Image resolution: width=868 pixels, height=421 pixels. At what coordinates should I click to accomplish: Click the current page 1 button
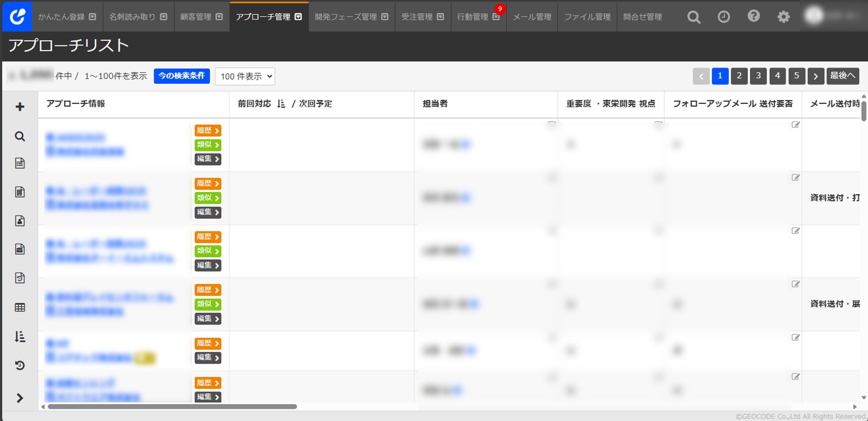(x=720, y=76)
